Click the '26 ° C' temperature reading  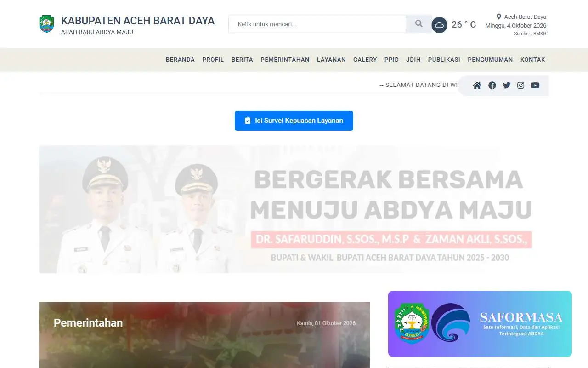tap(464, 25)
